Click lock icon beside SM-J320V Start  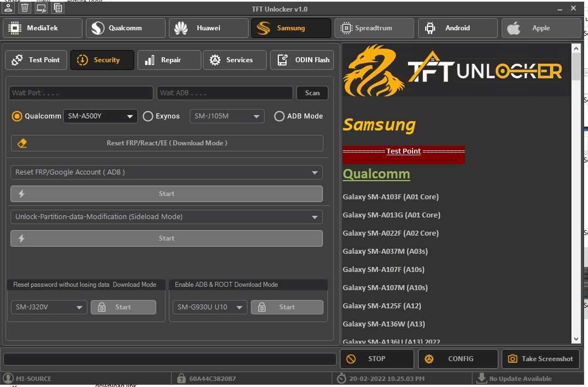click(x=102, y=307)
